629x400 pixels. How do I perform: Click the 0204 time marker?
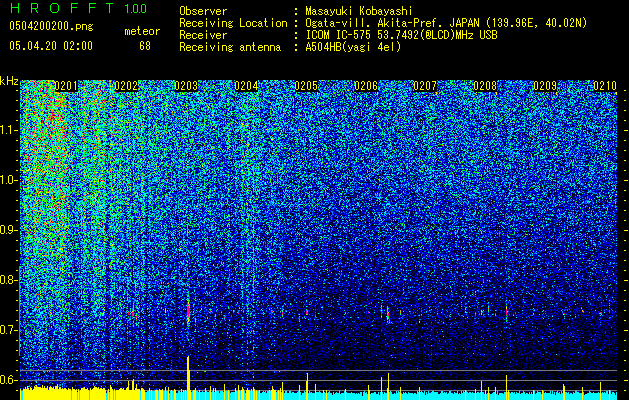click(246, 86)
